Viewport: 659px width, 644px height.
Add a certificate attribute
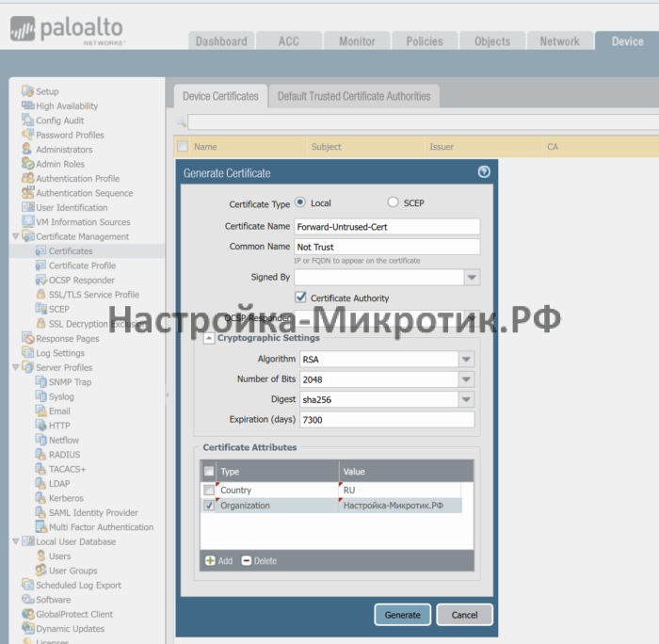click(x=218, y=560)
